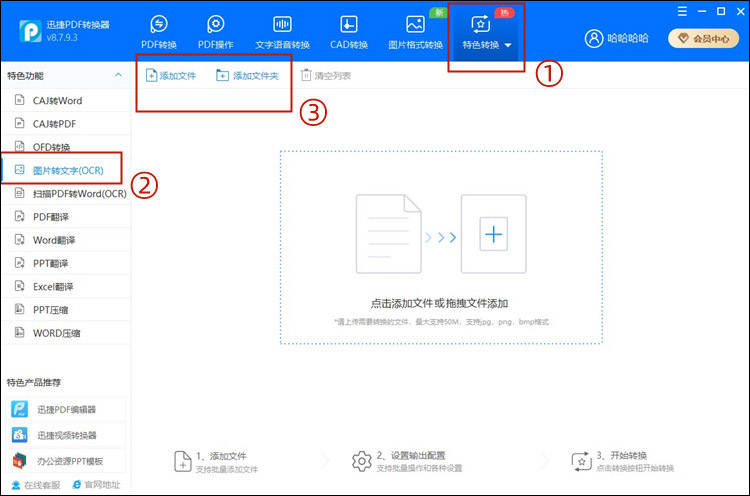Click the plus icon in drop area
750x496 pixels.
click(493, 234)
